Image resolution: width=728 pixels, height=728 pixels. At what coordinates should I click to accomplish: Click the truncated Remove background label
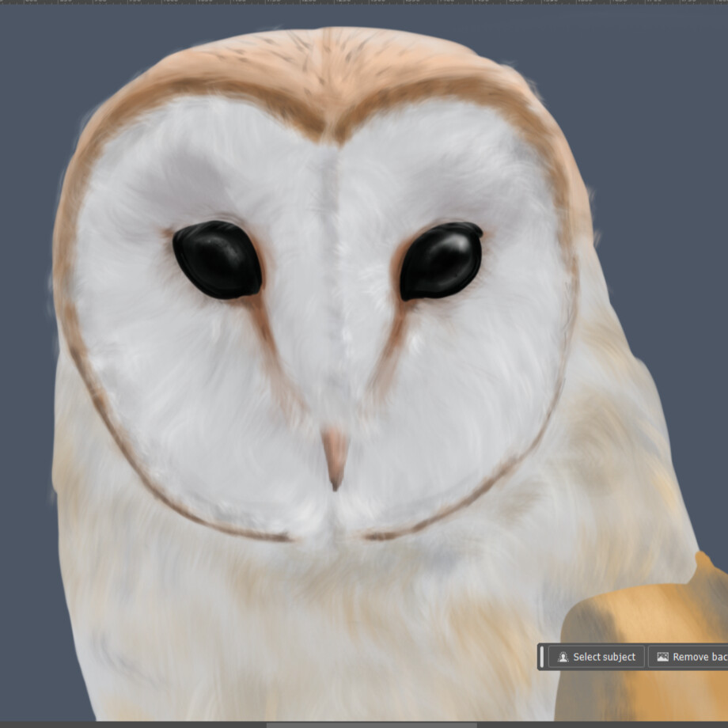click(700, 657)
